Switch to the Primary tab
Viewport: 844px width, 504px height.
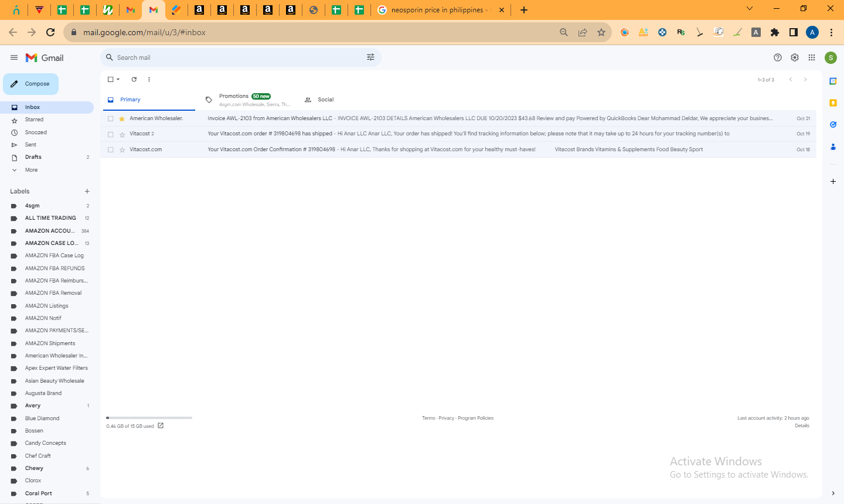point(149,100)
